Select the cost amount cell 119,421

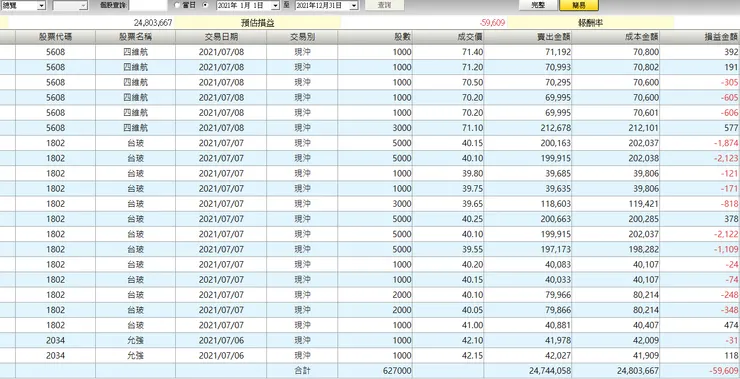pos(616,203)
